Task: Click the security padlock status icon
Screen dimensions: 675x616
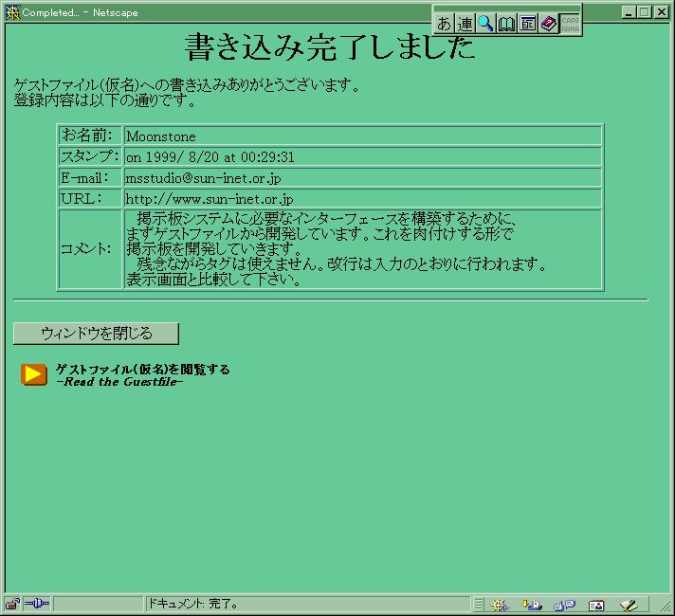Action: [x=13, y=604]
